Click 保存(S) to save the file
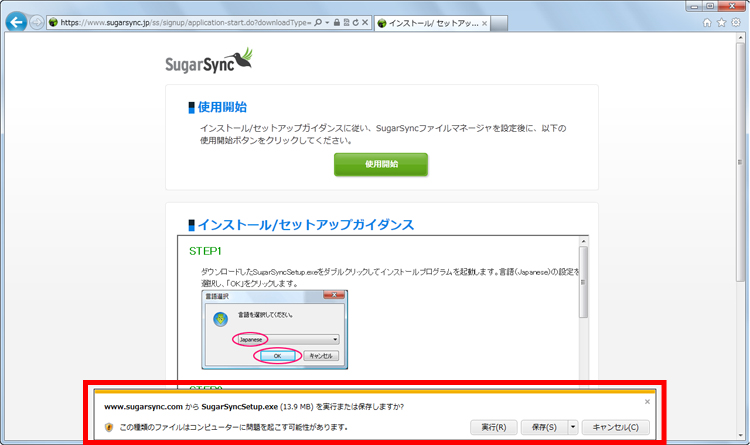 pos(544,427)
